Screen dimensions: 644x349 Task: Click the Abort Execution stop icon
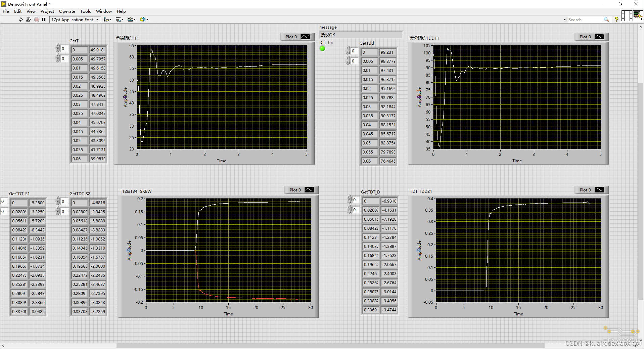coord(37,19)
